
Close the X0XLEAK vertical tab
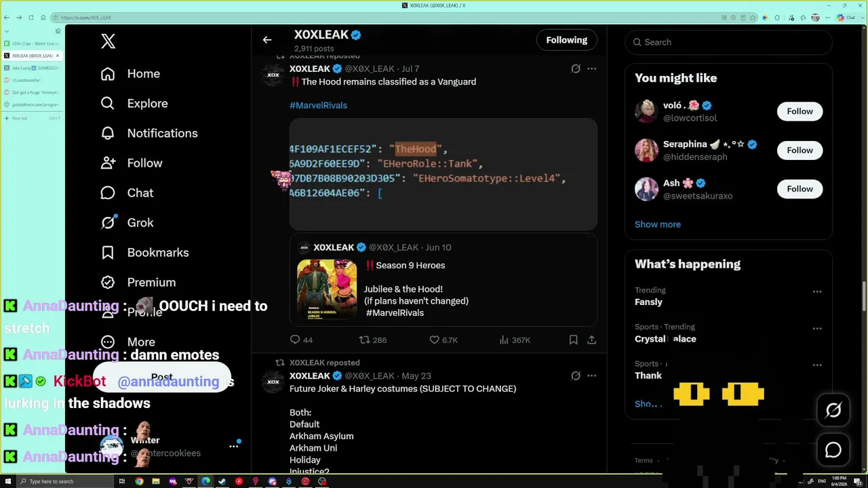click(x=58, y=56)
